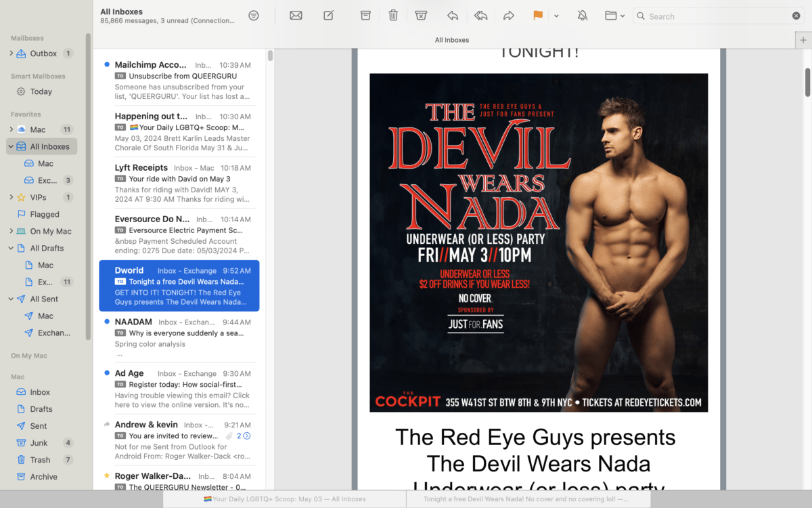This screenshot has height=508, width=812.
Task: Clear the search field with the x button
Action: (796, 16)
